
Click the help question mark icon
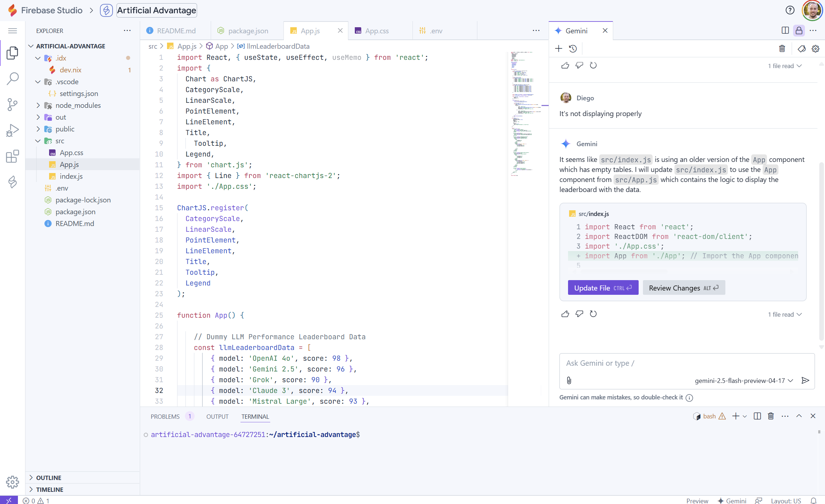point(790,10)
